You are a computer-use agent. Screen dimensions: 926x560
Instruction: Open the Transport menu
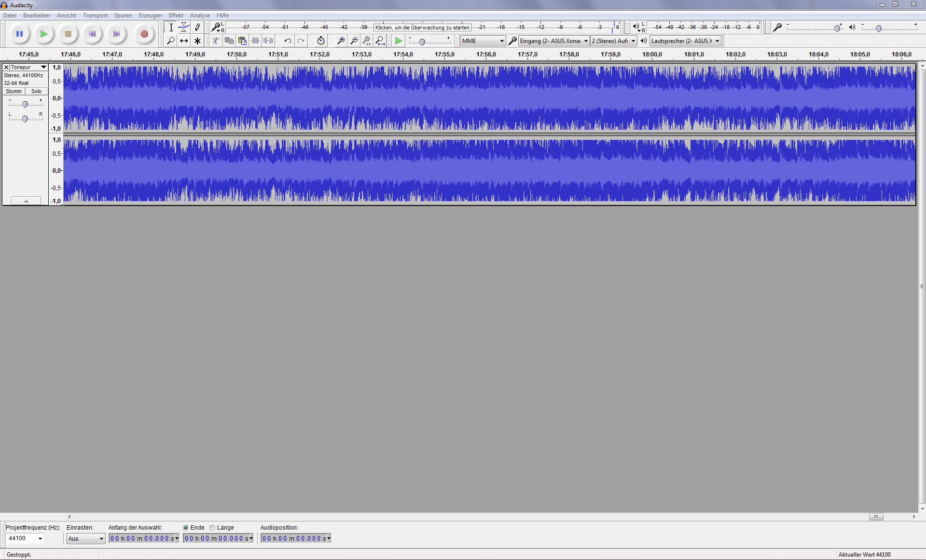click(95, 15)
